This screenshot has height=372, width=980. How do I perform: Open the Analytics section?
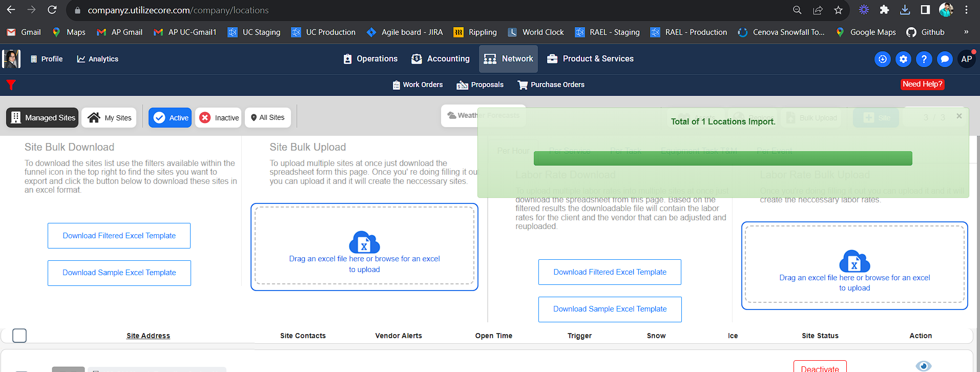pos(98,59)
